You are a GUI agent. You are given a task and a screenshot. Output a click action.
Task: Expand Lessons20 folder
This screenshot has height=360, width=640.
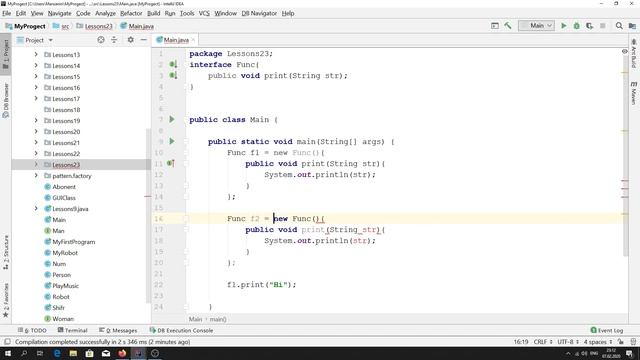pos(36,131)
